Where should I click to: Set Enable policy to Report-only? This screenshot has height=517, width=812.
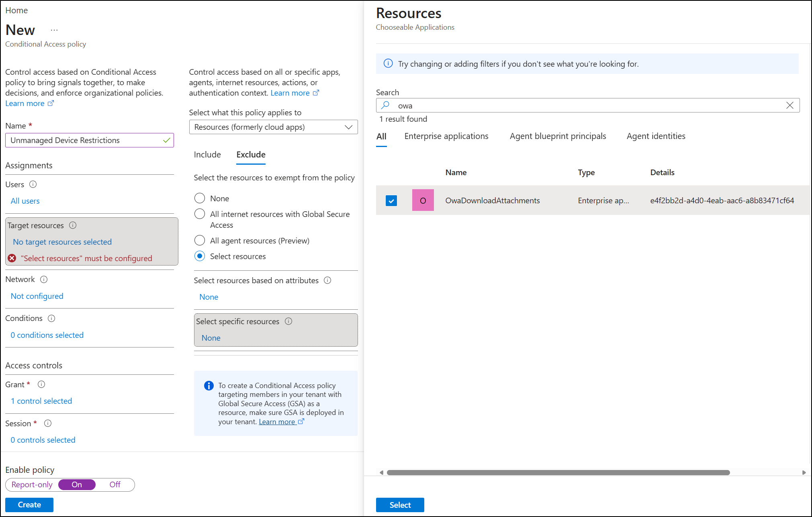point(32,484)
